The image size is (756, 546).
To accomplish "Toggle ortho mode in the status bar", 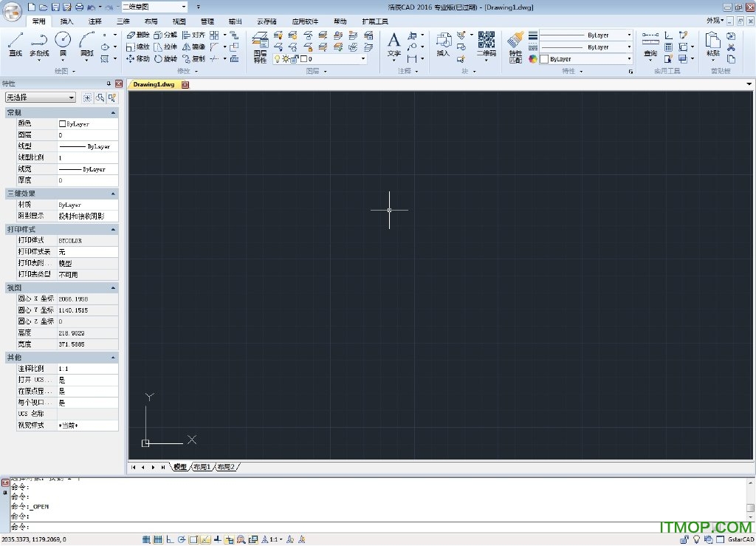I will (x=169, y=539).
